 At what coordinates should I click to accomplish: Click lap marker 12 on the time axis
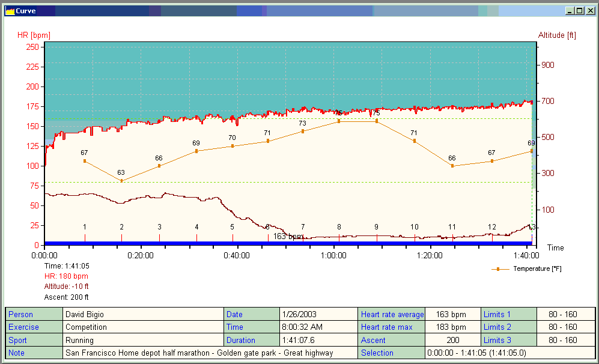point(492,237)
